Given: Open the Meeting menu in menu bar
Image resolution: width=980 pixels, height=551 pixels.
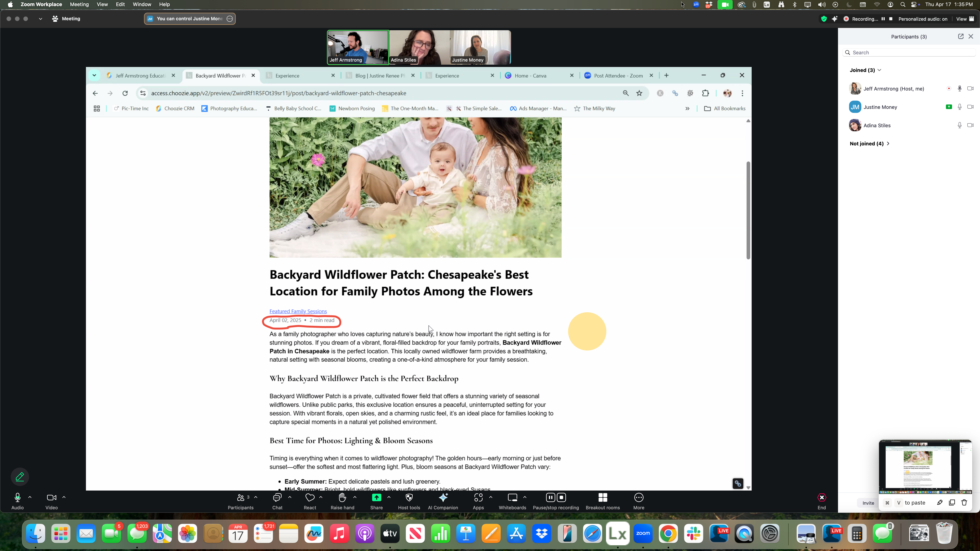Looking at the screenshot, I should point(79,5).
